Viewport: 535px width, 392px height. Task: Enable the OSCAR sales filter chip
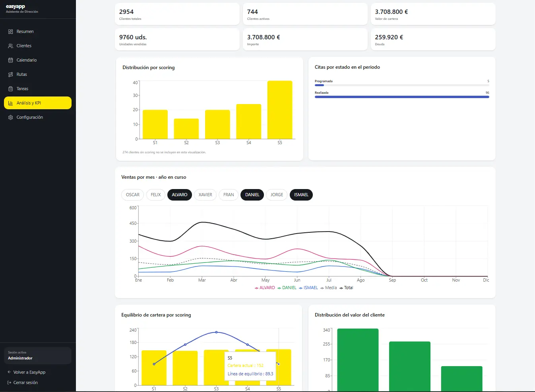pyautogui.click(x=133, y=195)
